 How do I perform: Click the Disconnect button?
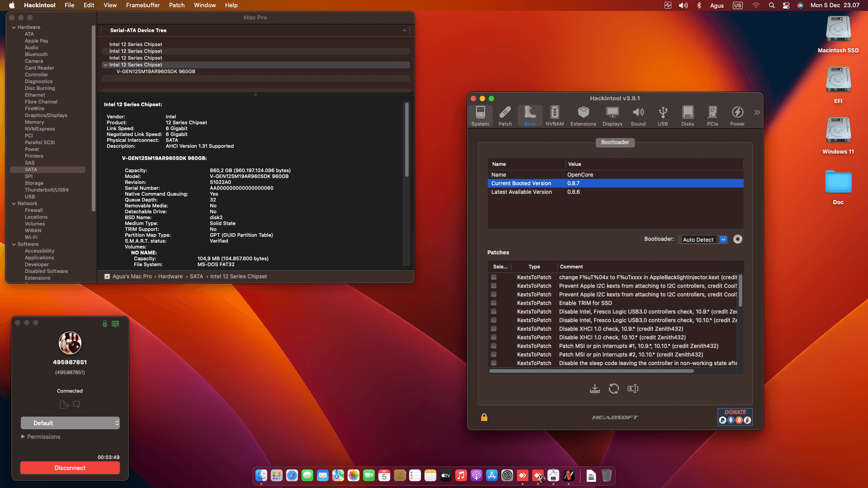pyautogui.click(x=70, y=468)
